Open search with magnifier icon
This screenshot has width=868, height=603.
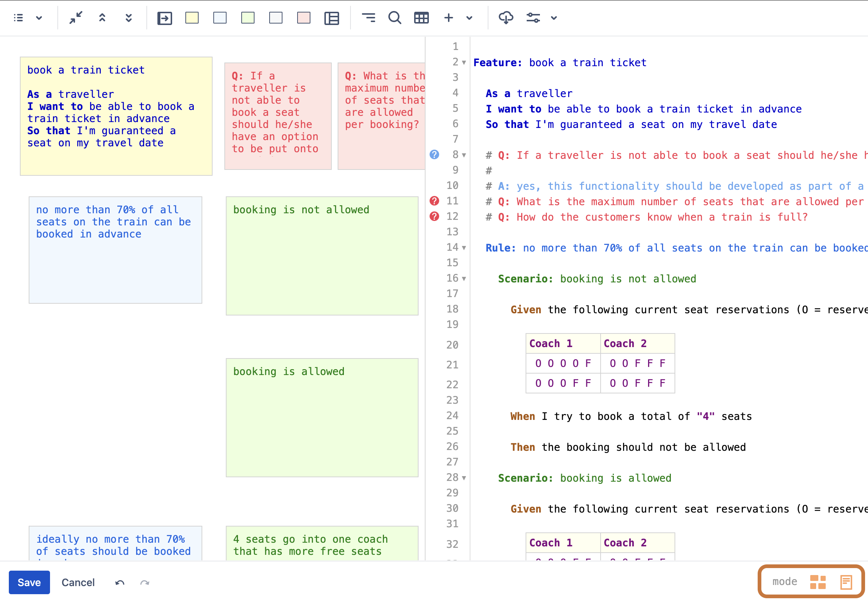(x=395, y=18)
